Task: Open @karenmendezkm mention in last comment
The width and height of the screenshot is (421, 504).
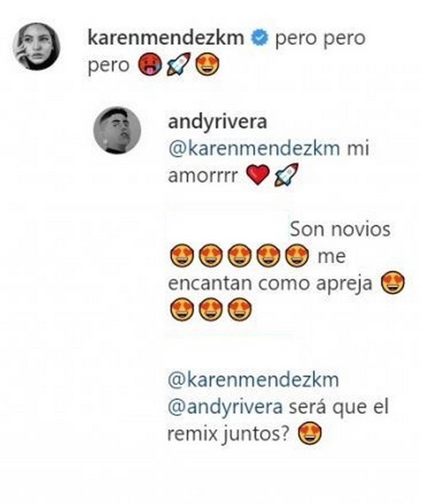Action: (254, 380)
